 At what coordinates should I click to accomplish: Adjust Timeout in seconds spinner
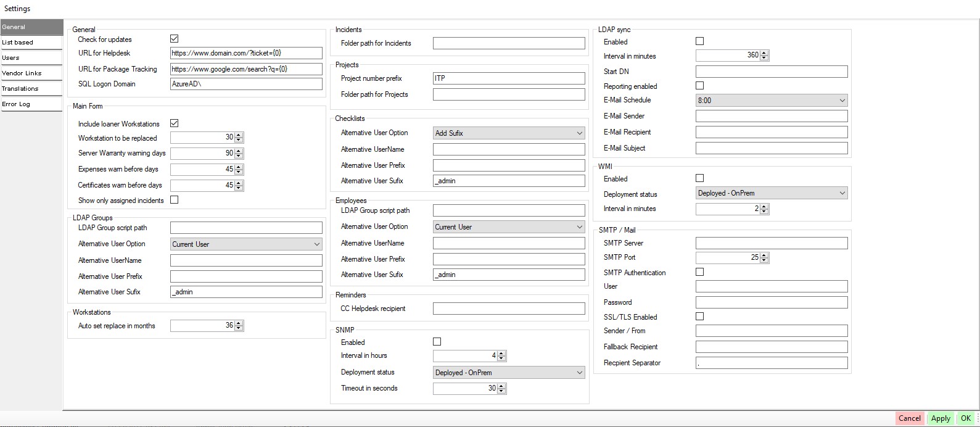[x=470, y=388]
